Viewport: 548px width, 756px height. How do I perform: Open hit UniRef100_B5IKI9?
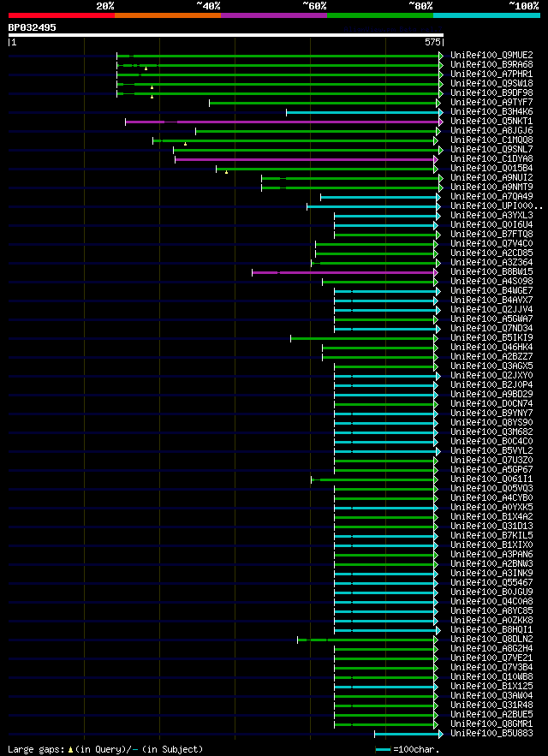click(x=491, y=338)
